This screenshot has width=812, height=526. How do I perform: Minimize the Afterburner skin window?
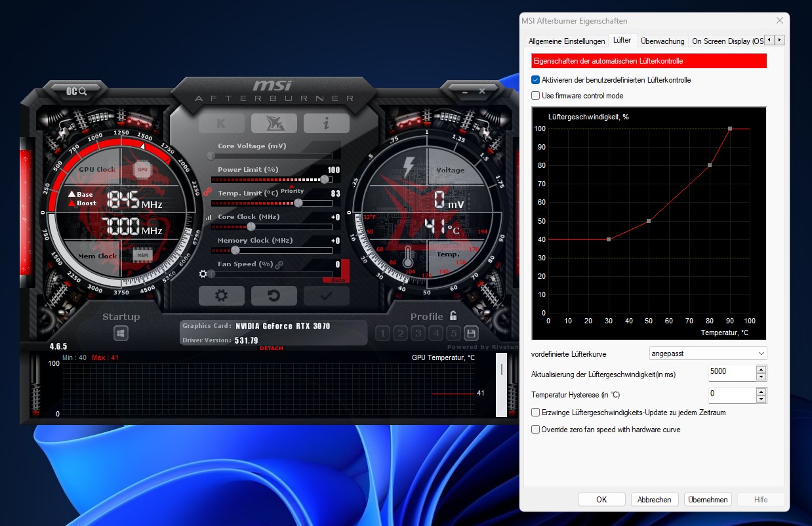click(466, 91)
